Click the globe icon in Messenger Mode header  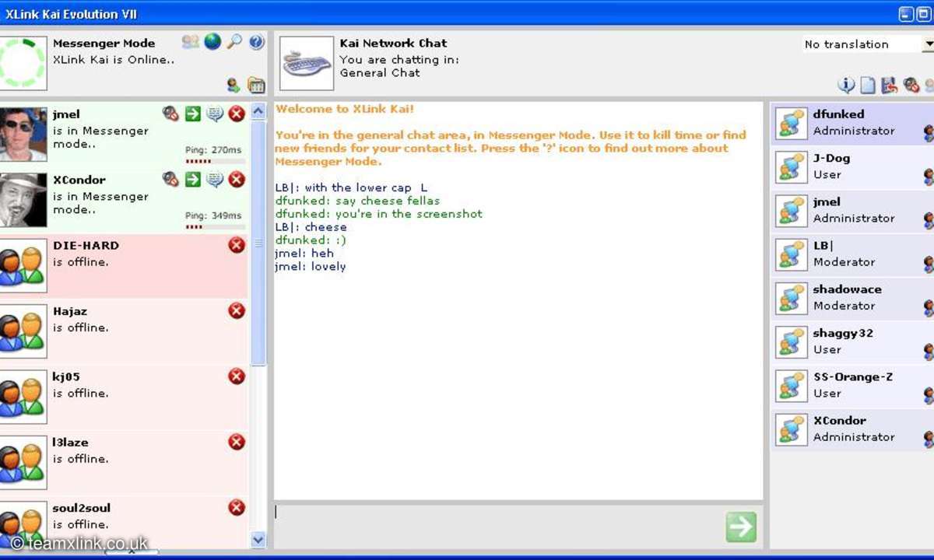212,42
